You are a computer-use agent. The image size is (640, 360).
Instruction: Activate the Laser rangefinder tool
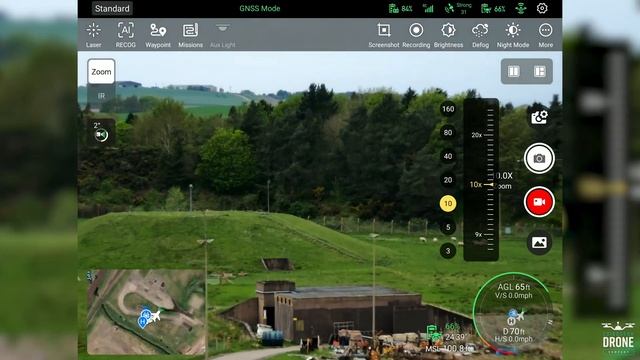(x=93, y=35)
